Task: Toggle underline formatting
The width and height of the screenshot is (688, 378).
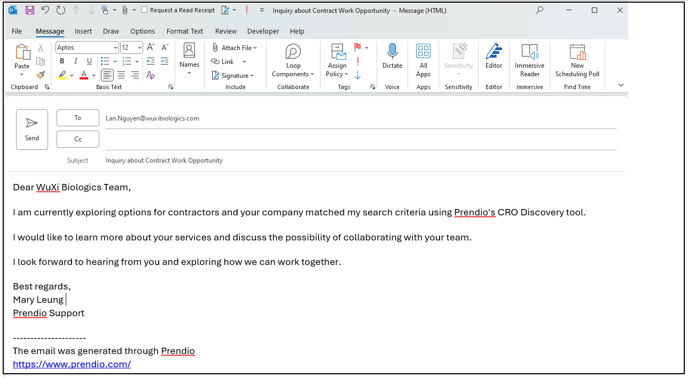Action: 90,61
